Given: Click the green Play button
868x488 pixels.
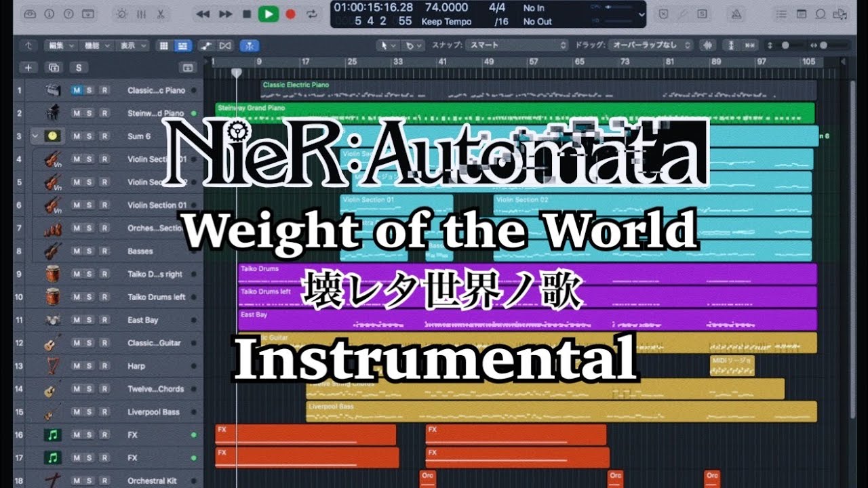Looking at the screenshot, I should [269, 14].
